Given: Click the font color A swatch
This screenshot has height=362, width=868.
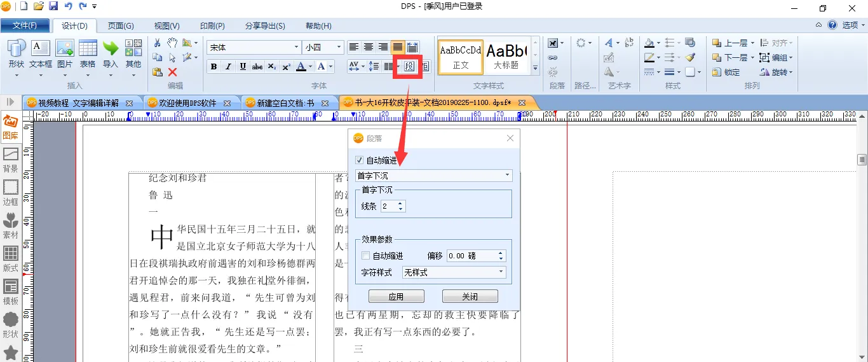Looking at the screenshot, I should [x=301, y=67].
